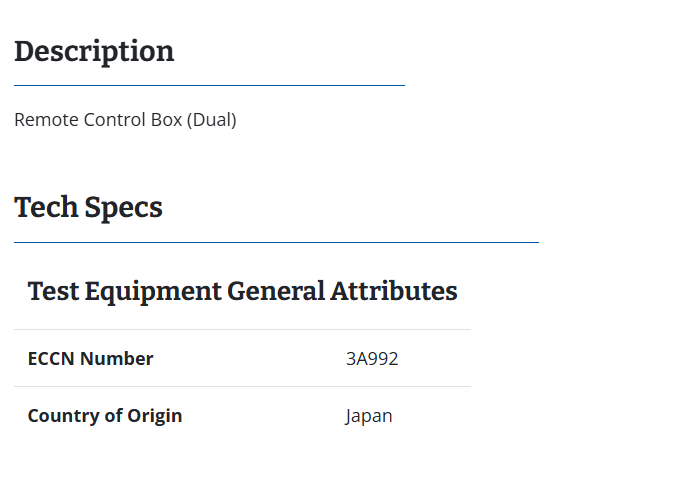Select the ECCN Number row label
675x478 pixels.
(x=90, y=359)
